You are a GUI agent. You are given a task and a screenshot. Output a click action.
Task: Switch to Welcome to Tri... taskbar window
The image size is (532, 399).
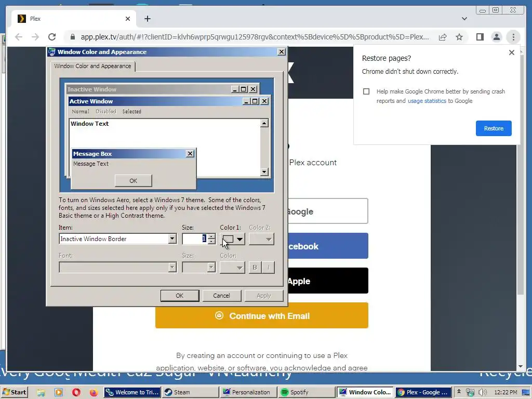point(132,392)
